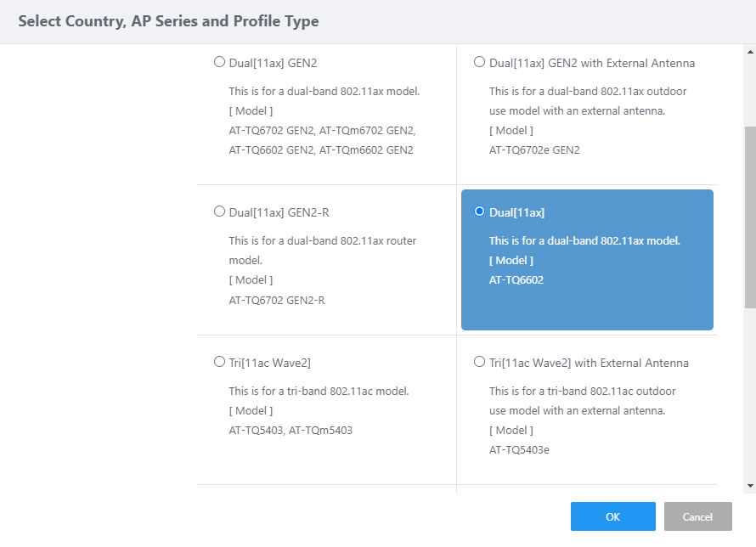This screenshot has width=756, height=547.
Task: Click the "Select Country, AP Series" dialog title
Action: pos(168,21)
